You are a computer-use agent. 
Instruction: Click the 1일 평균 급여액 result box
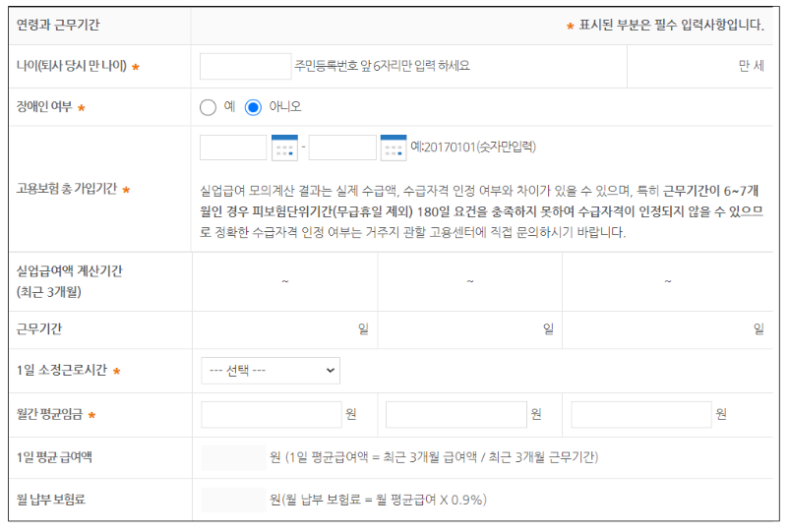tap(234, 457)
